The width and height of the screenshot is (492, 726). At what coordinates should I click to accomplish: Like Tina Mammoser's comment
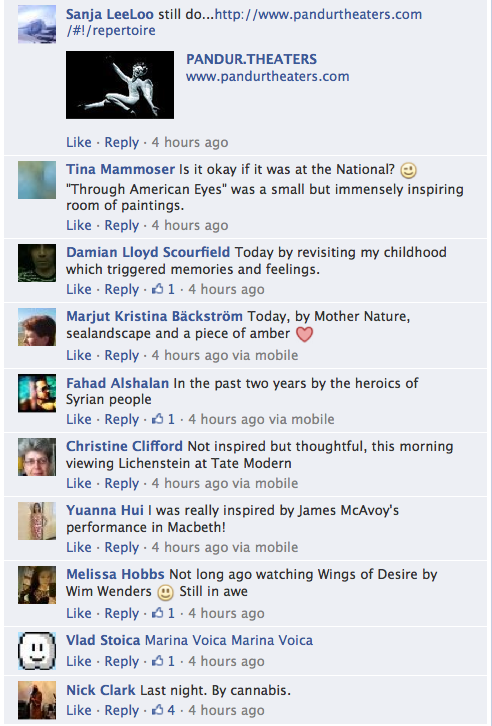(79, 225)
